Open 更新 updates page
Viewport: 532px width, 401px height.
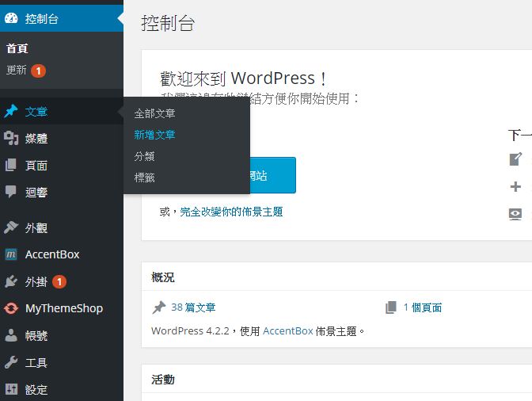click(x=17, y=71)
